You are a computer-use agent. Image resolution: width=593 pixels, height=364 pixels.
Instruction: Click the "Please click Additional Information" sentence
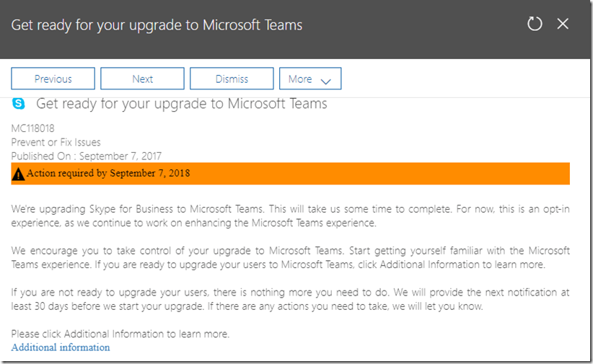(x=120, y=334)
